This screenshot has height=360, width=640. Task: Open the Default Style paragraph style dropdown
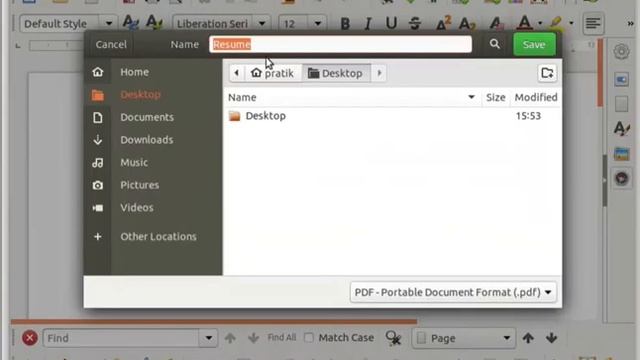[x=109, y=24]
